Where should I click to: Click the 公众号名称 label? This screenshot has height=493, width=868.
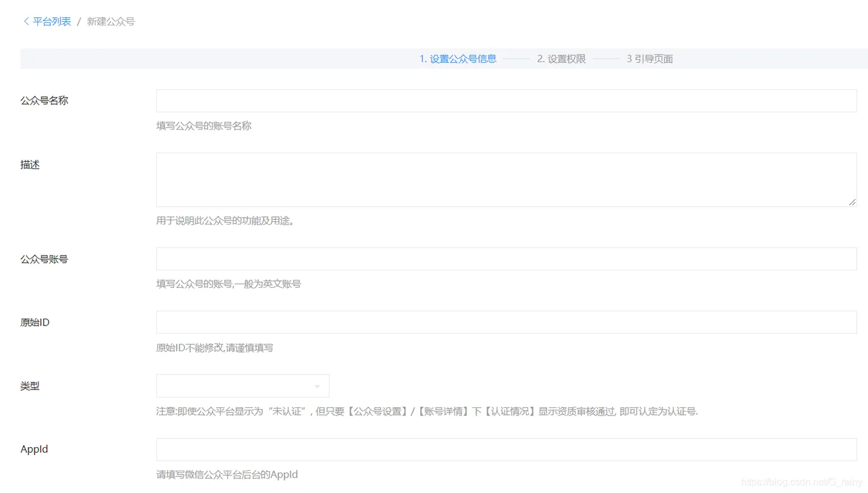(44, 100)
